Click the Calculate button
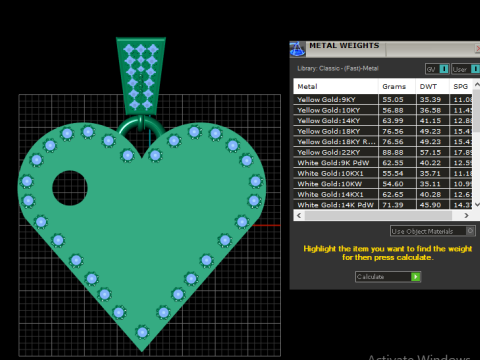480x360 pixels. 388,277
